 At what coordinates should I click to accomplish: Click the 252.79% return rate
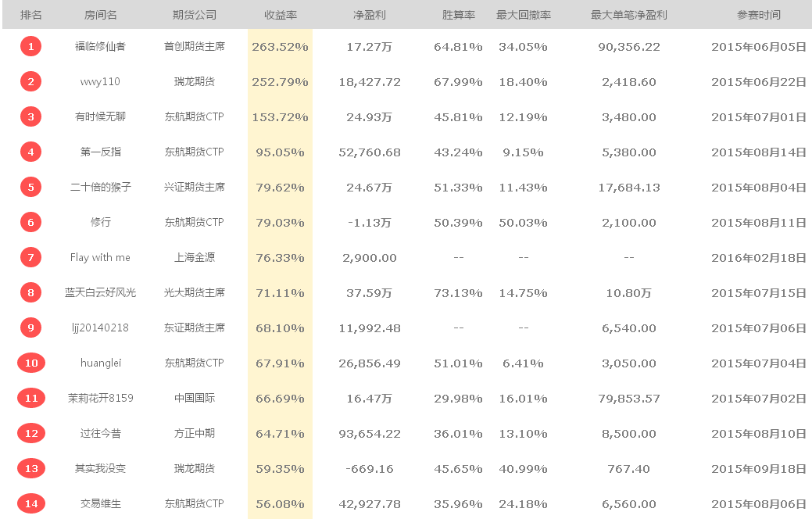(x=280, y=82)
